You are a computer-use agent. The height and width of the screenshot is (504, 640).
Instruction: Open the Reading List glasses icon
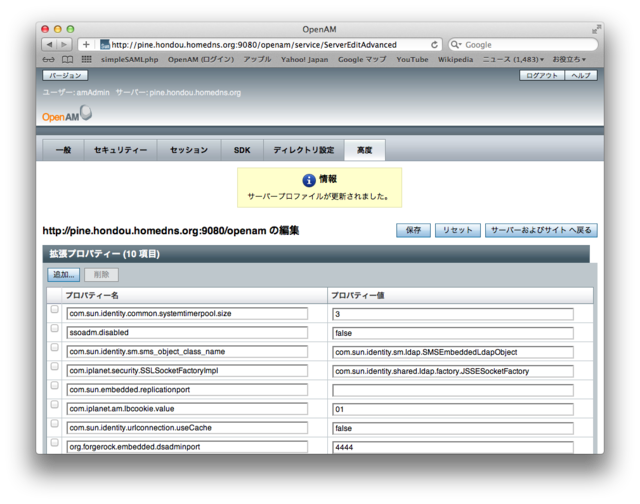50,60
